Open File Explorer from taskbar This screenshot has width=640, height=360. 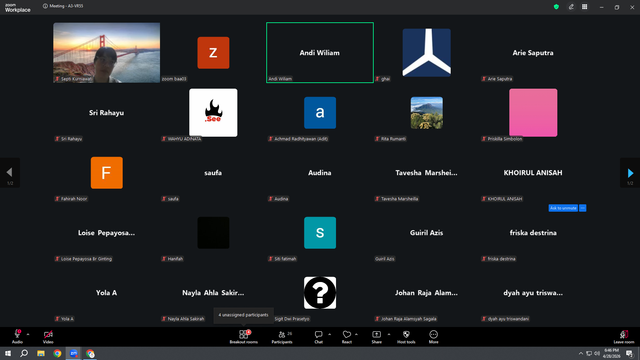coord(41,353)
